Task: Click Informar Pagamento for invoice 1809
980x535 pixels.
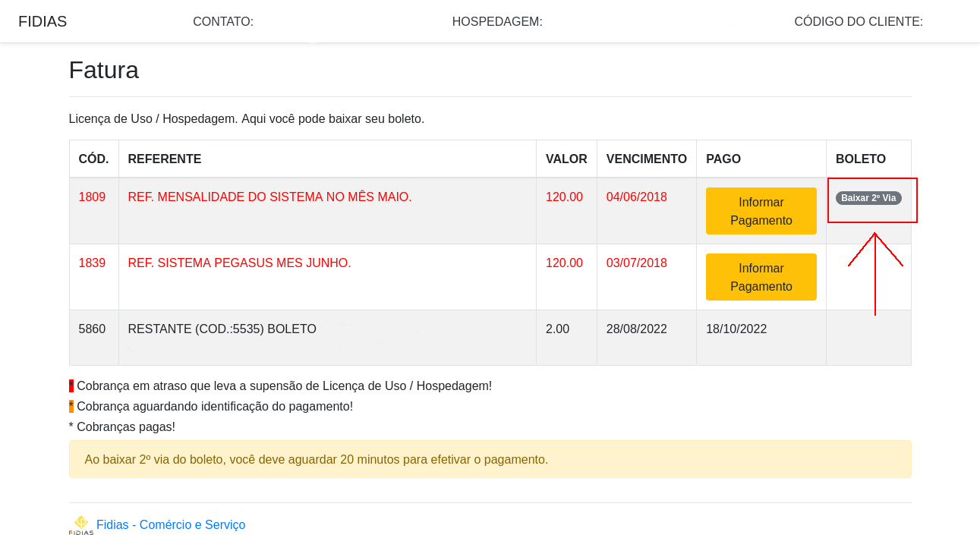Action: (x=761, y=210)
